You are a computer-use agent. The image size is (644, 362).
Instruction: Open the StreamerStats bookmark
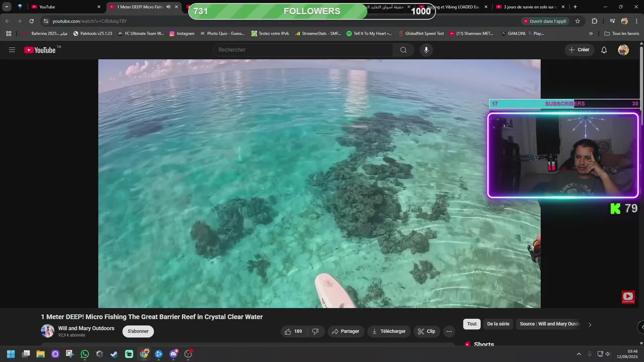tap(318, 34)
